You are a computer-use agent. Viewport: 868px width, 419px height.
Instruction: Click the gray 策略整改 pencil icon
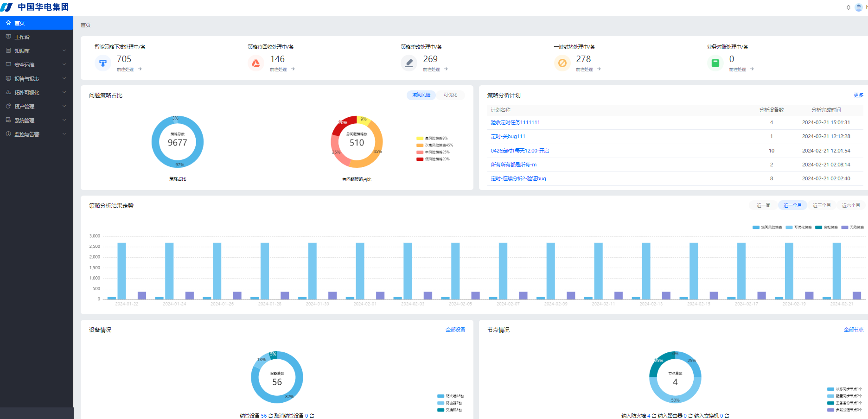tap(409, 63)
